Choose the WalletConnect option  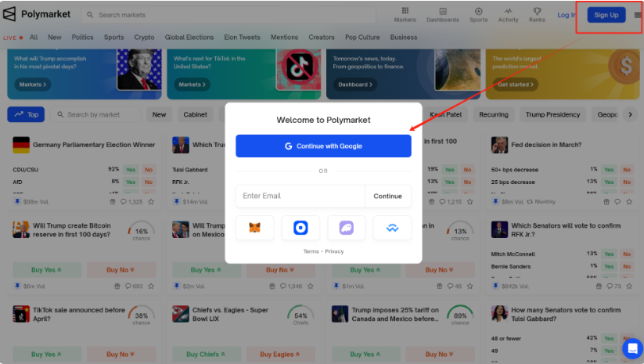tap(392, 228)
